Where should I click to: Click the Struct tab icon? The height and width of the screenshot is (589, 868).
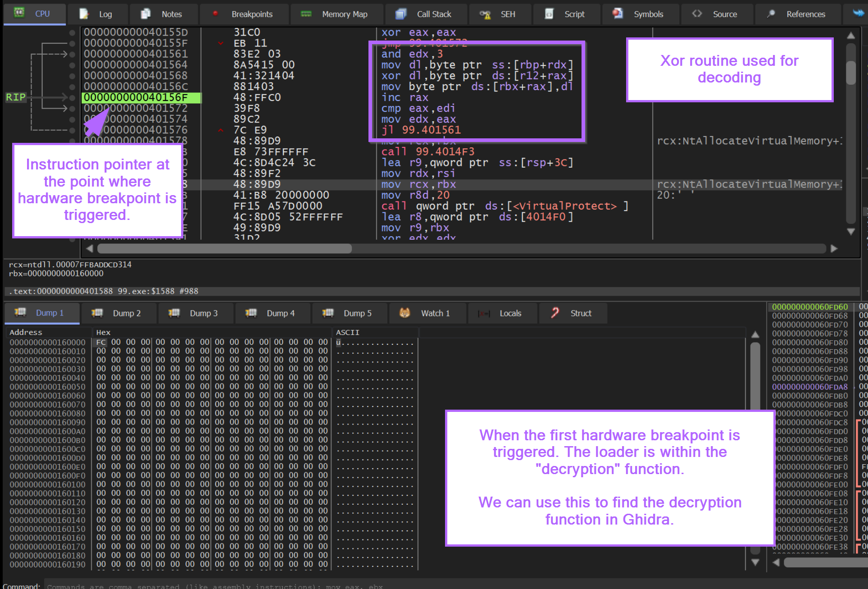(555, 313)
